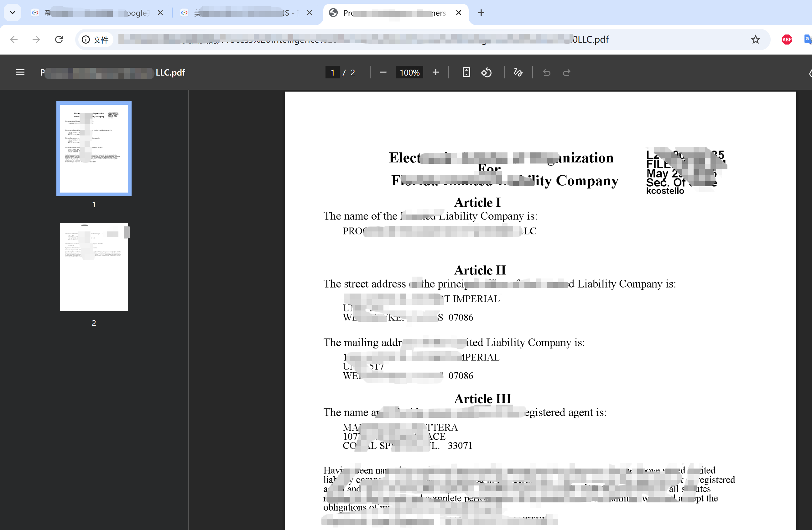This screenshot has height=530, width=812.
Task: Click the redo arrow in PDF toolbar
Action: (x=566, y=72)
